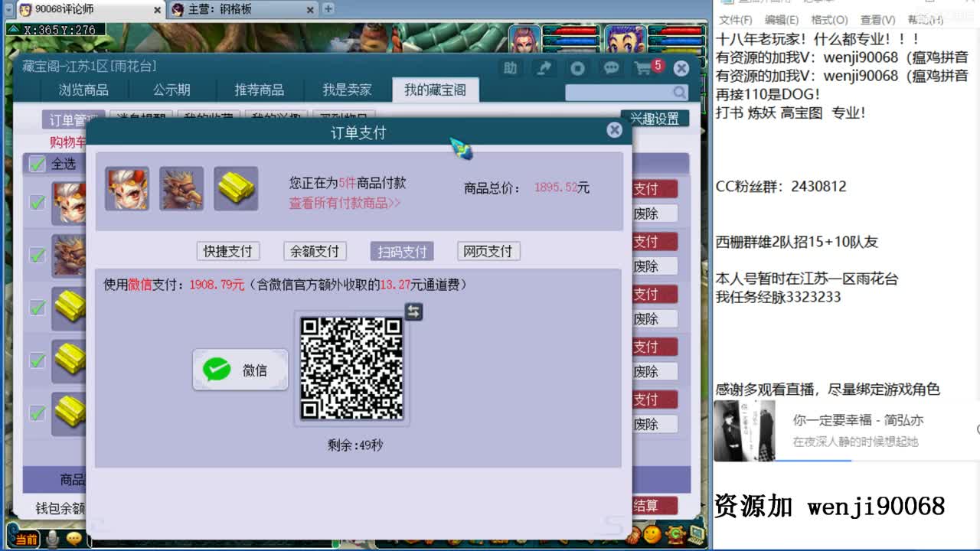Click the payment QR code
Screen dimensions: 980x551
pos(351,368)
